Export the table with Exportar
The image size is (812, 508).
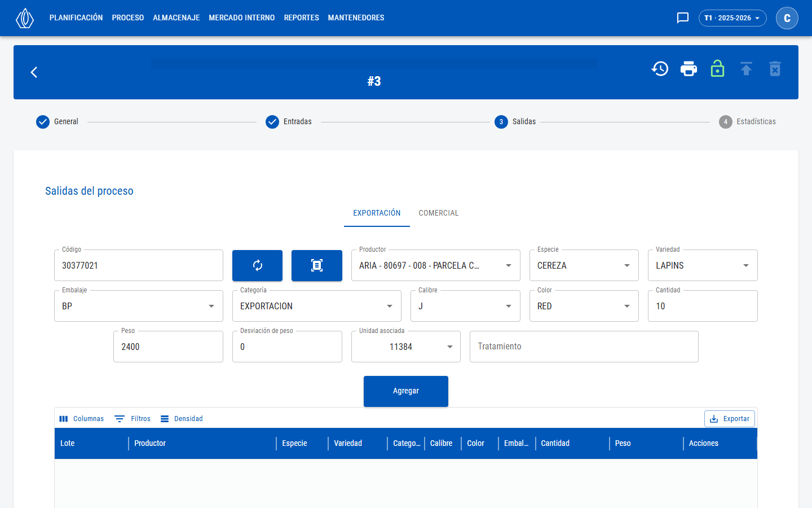(x=730, y=419)
